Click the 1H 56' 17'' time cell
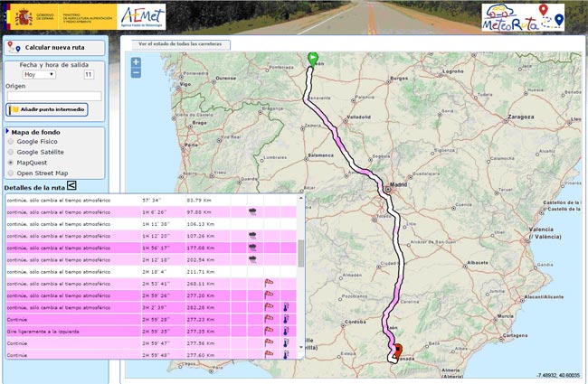The width and height of the screenshot is (588, 384). (x=163, y=248)
